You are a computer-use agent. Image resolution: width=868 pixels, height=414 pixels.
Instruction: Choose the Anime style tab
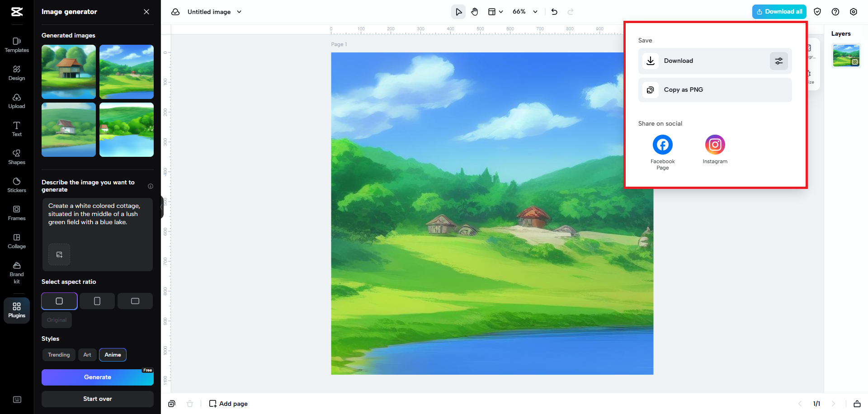(x=113, y=355)
